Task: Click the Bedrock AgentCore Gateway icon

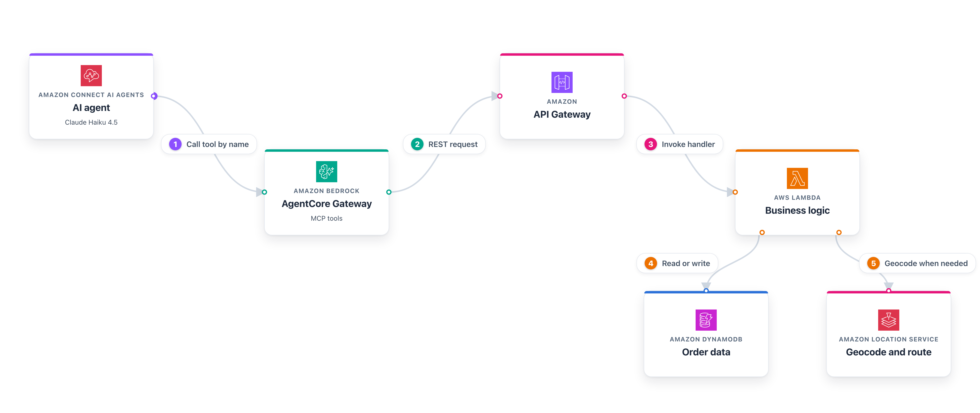Action: click(x=326, y=171)
